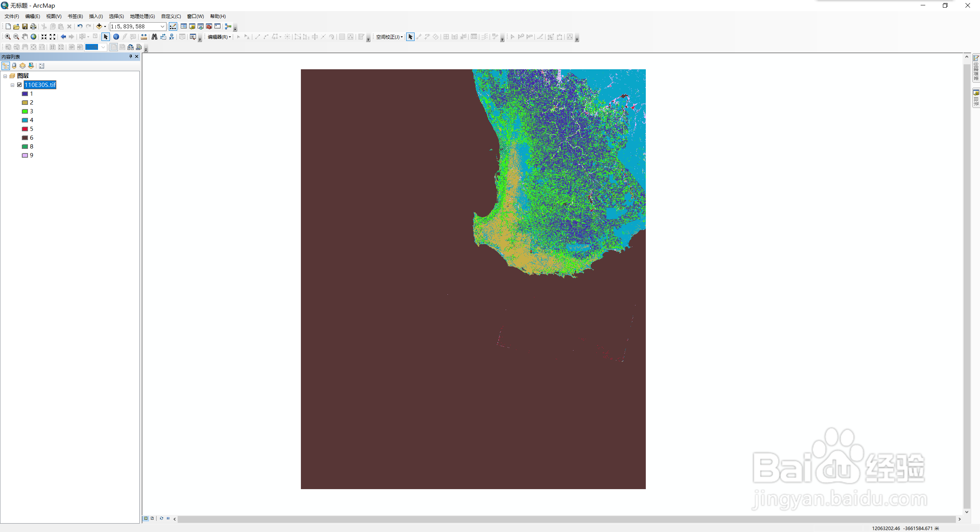Toggle visibility of 110E30S.tif layer
This screenshot has height=532, width=980.
click(x=20, y=85)
